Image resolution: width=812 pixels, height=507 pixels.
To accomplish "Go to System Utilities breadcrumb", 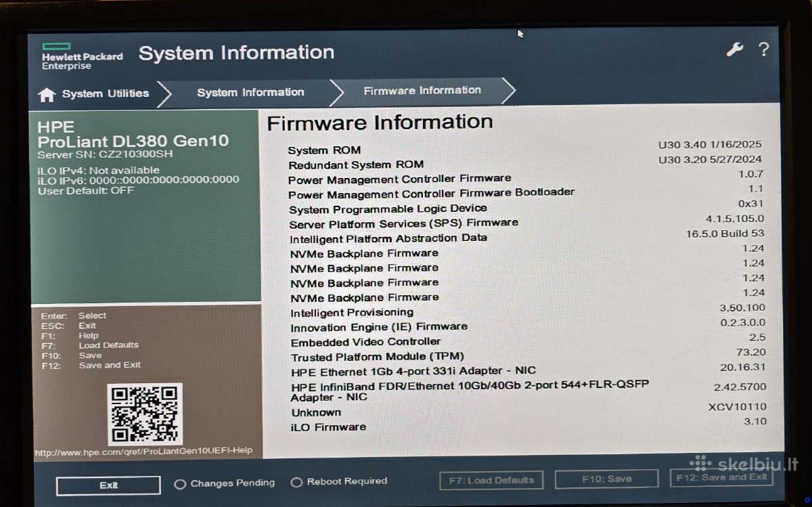I will 105,94.
